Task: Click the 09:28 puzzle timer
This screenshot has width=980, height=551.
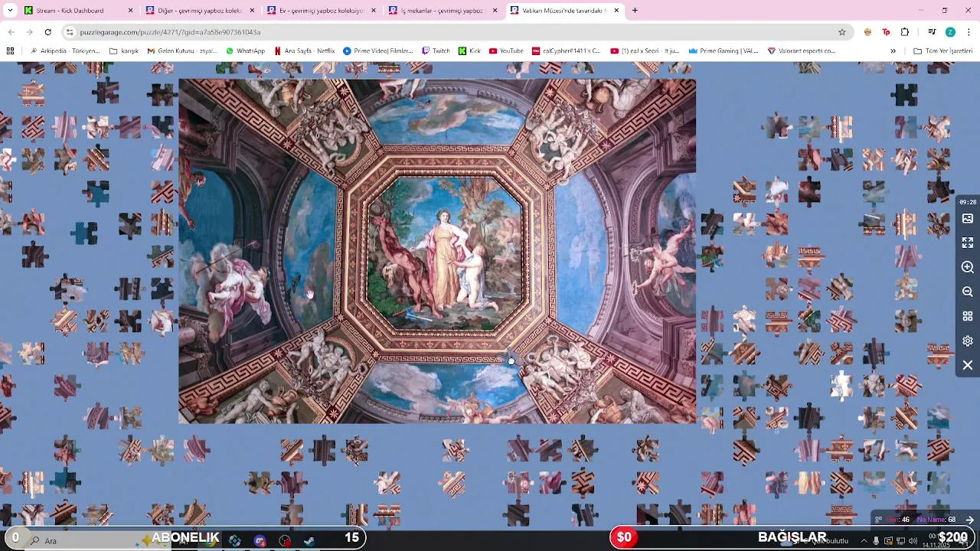Action: click(968, 202)
